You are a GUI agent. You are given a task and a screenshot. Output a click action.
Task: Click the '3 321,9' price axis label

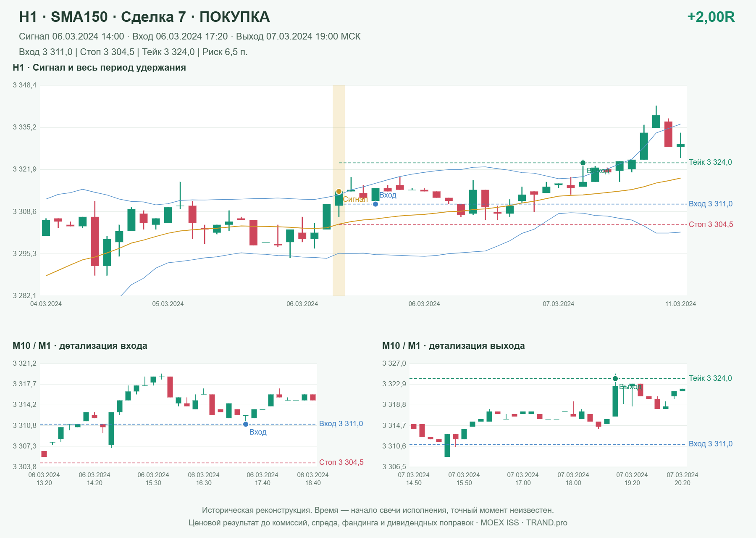pos(24,169)
